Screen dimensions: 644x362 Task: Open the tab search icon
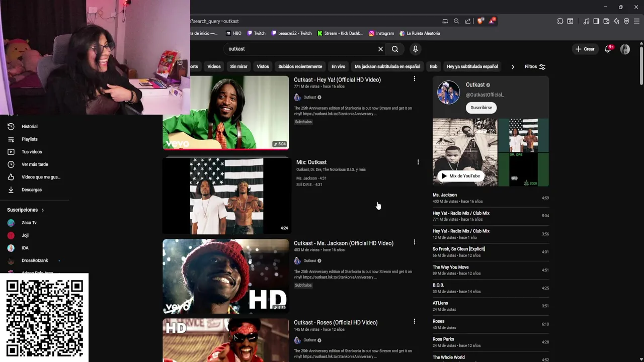(570, 21)
